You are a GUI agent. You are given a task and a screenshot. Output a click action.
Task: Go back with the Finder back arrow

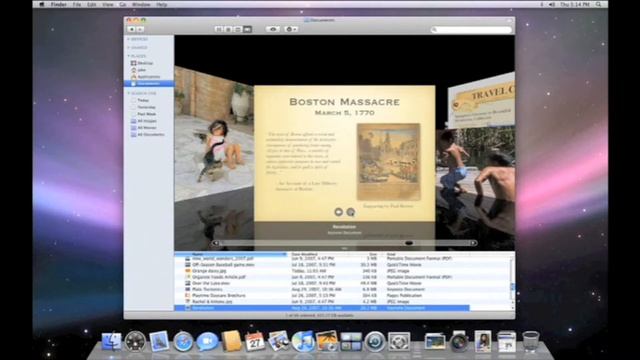pos(131,29)
